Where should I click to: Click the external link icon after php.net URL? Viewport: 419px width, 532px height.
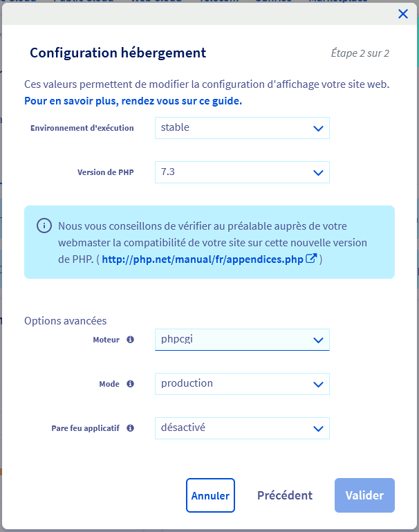[312, 259]
